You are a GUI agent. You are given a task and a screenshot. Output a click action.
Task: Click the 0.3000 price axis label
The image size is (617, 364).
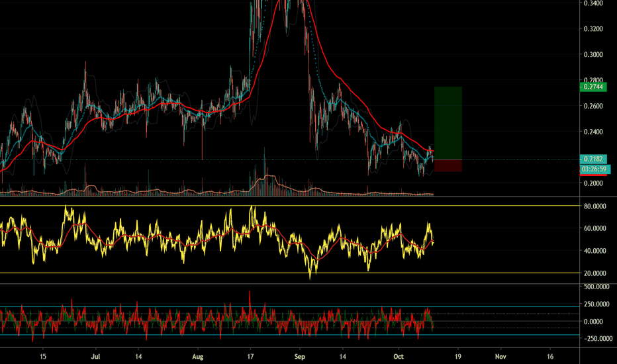(x=593, y=55)
